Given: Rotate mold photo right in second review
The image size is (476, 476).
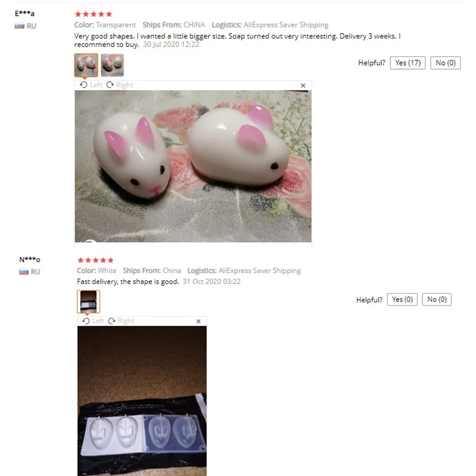Looking at the screenshot, I should tap(121, 321).
